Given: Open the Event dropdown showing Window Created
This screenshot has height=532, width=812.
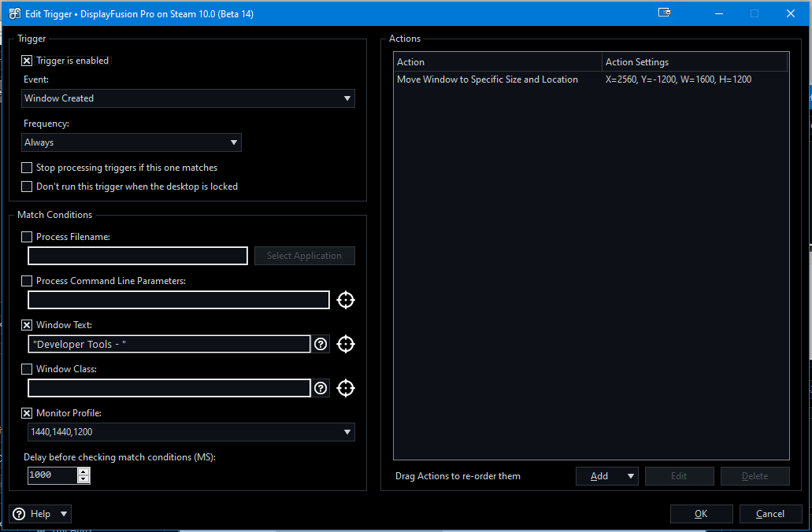Looking at the screenshot, I should [188, 98].
